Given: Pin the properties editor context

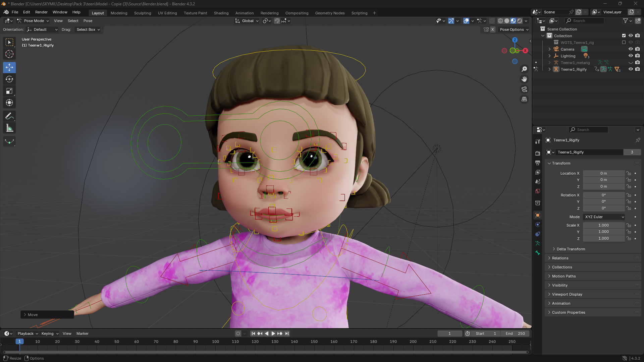Looking at the screenshot, I should click(x=638, y=140).
